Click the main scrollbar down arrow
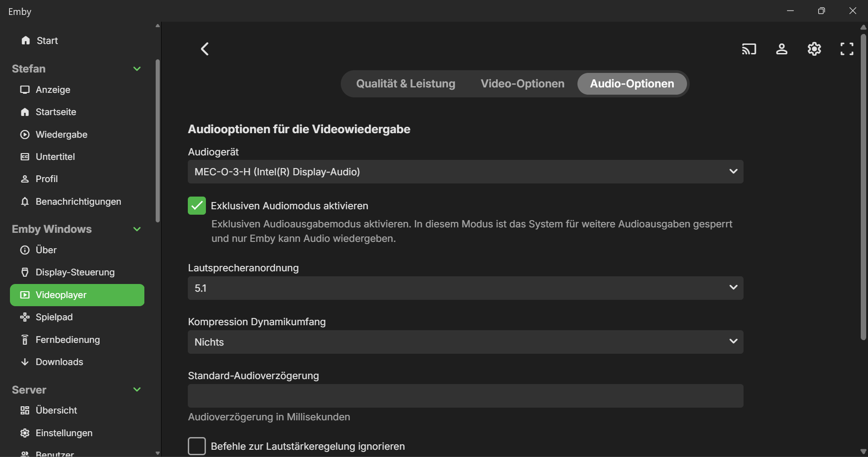This screenshot has height=457, width=868. point(863,452)
